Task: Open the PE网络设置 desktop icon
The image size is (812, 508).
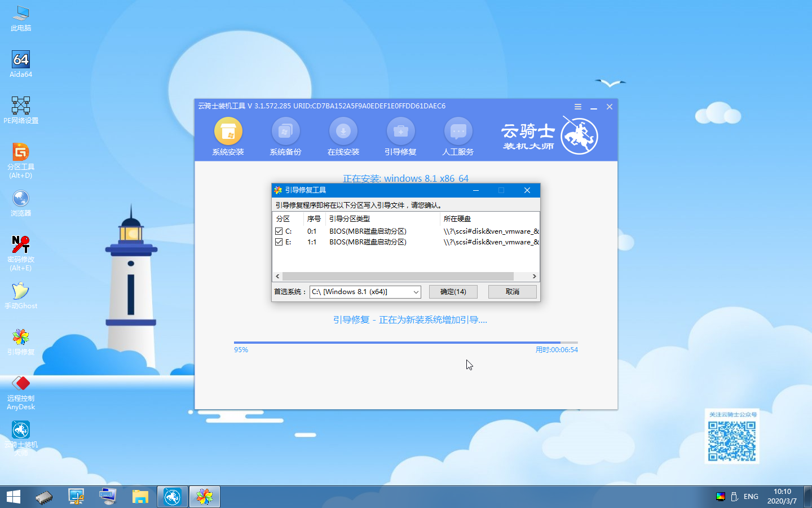Action: coord(21,111)
